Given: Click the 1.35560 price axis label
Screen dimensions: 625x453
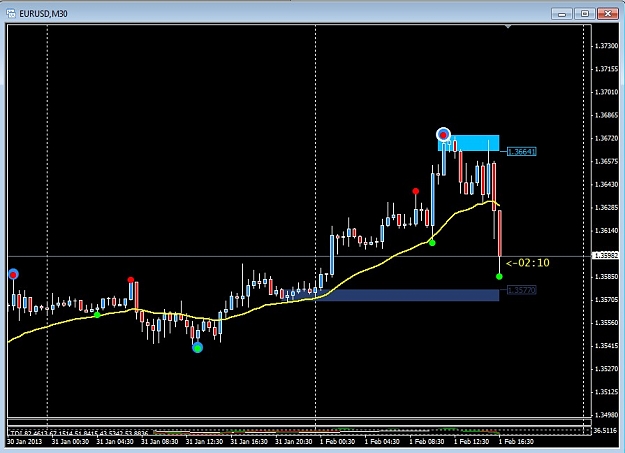Looking at the screenshot, I should tap(606, 323).
